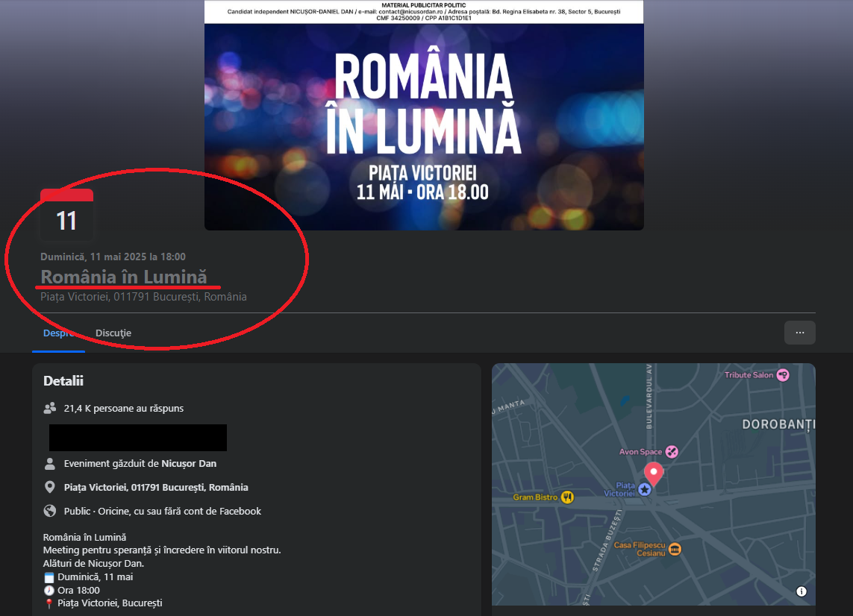Click the calendar date icon showing 11
The image size is (853, 616).
pyautogui.click(x=66, y=216)
